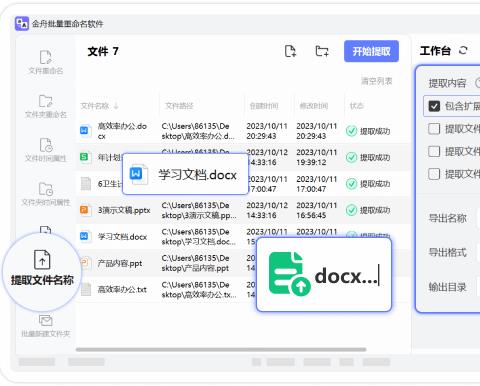
Task: Click the success checkmark in 年计划 row
Action: [x=351, y=157]
